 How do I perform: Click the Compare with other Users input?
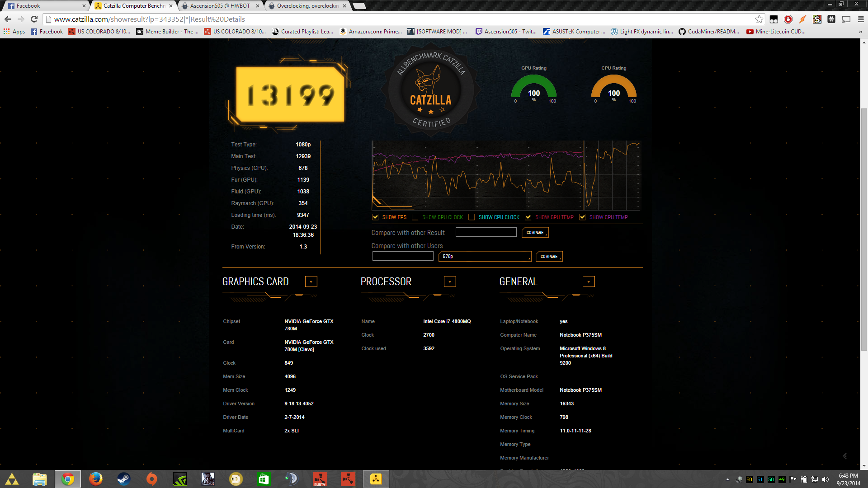[x=403, y=256]
